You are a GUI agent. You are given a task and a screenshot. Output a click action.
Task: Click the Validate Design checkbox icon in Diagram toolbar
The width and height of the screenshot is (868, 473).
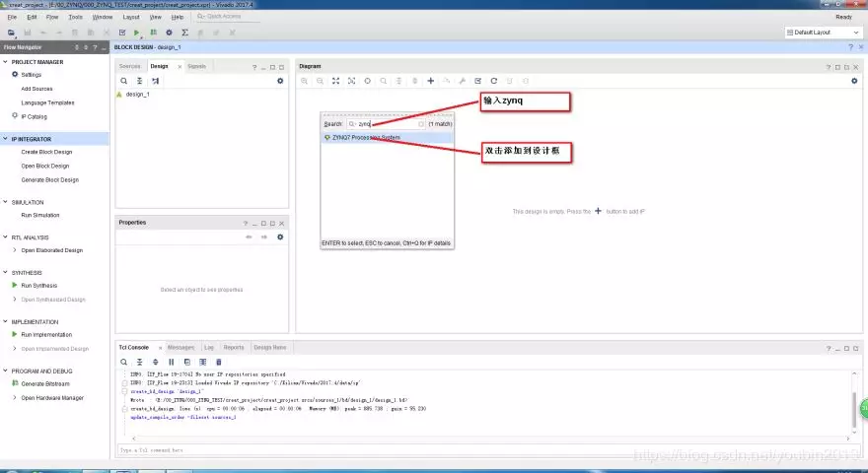[x=477, y=81]
